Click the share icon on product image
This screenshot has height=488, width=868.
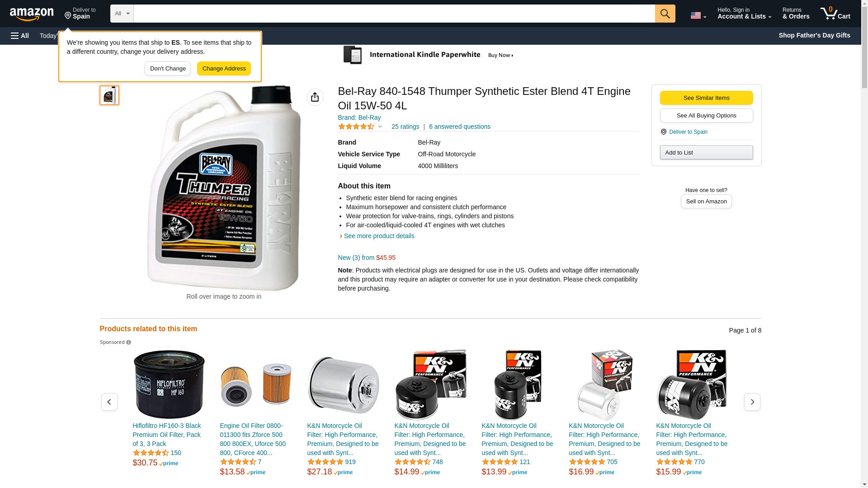(x=315, y=97)
